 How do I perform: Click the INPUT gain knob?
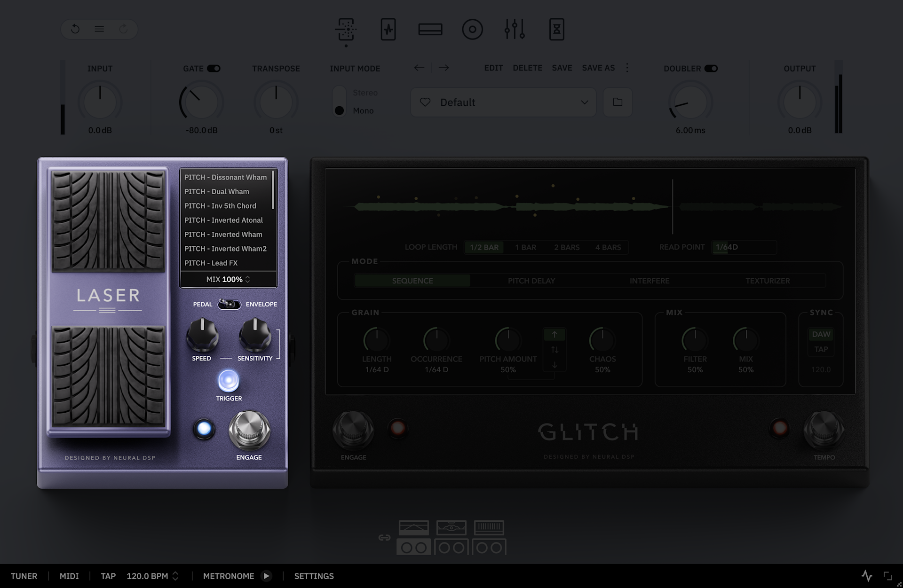coord(100,102)
